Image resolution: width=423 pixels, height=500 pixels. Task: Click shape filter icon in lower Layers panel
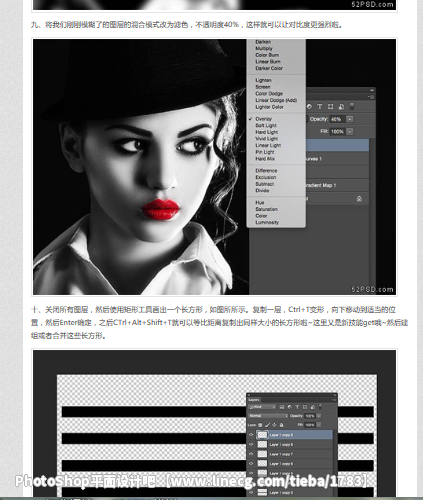pos(305,407)
